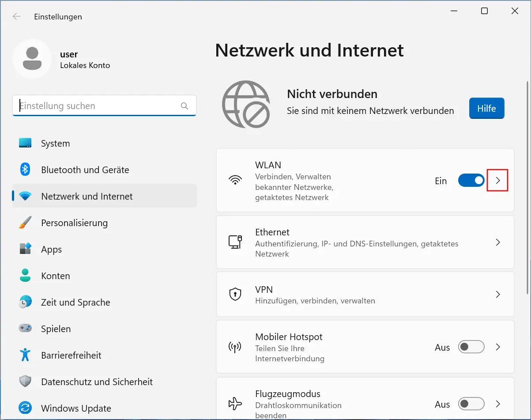Click the Barrierefreiheit accessibility icon
The height and width of the screenshot is (420, 531).
click(25, 355)
